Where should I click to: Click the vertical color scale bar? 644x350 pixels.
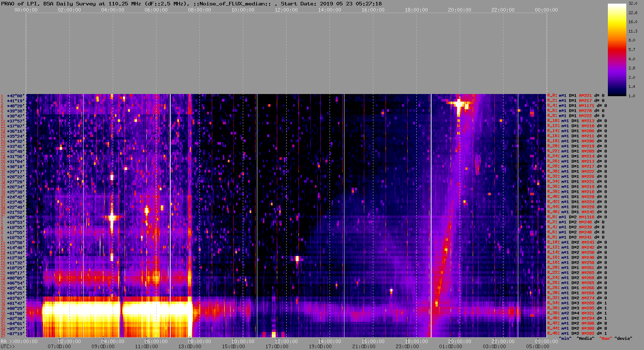click(x=617, y=50)
